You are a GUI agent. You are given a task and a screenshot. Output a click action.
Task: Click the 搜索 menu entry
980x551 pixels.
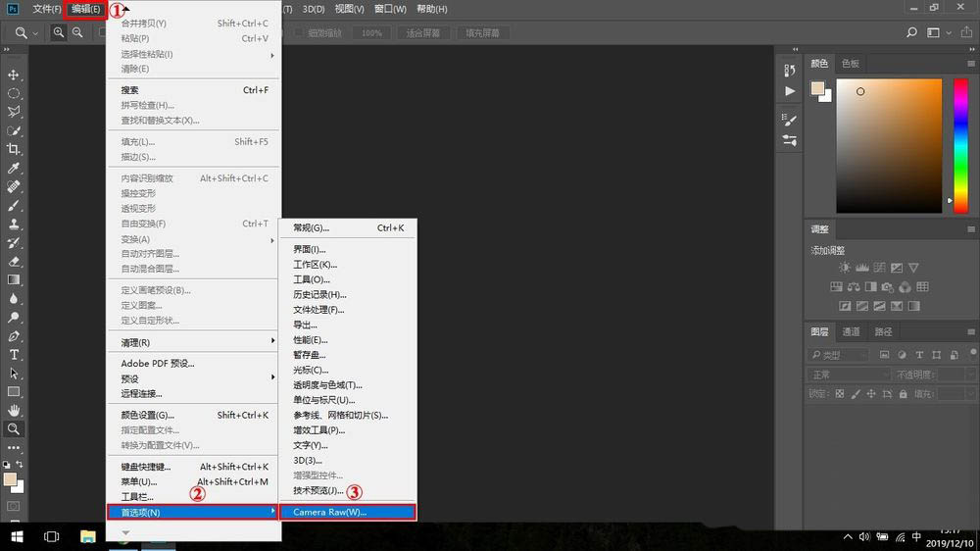(193, 90)
